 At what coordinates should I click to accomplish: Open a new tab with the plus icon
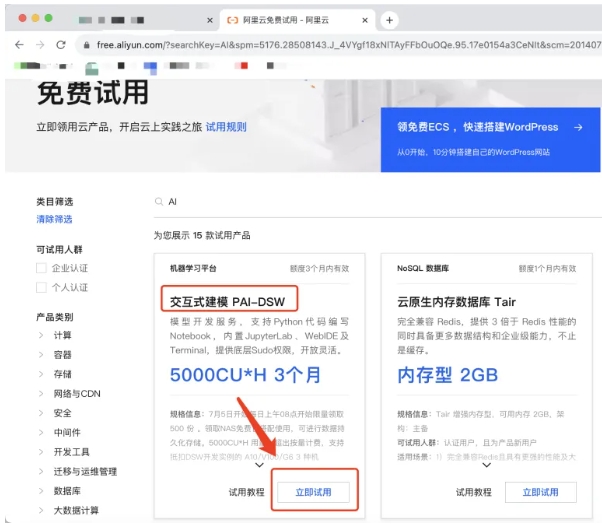389,20
